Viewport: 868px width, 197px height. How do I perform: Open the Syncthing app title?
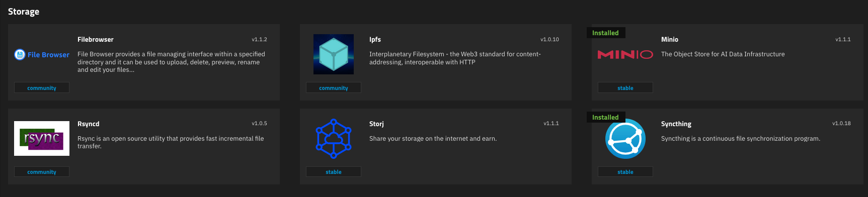(676, 124)
